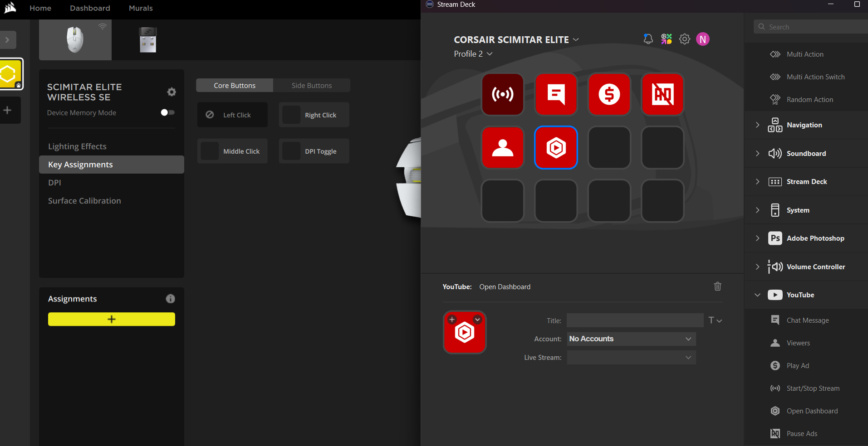
Task: Open the Live Stream dropdown
Action: (631, 358)
